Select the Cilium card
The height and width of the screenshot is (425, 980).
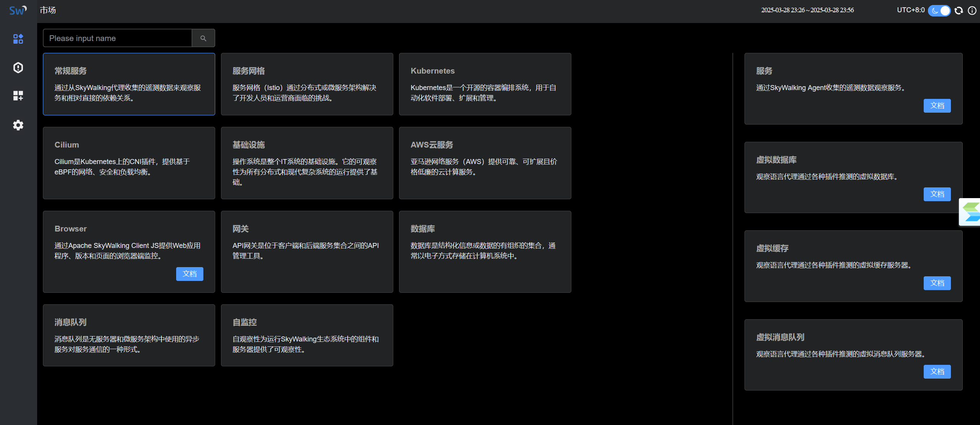click(129, 163)
